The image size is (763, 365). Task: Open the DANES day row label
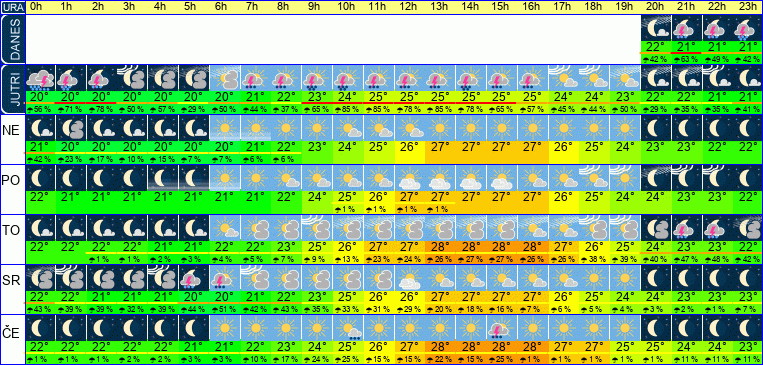coord(12,40)
